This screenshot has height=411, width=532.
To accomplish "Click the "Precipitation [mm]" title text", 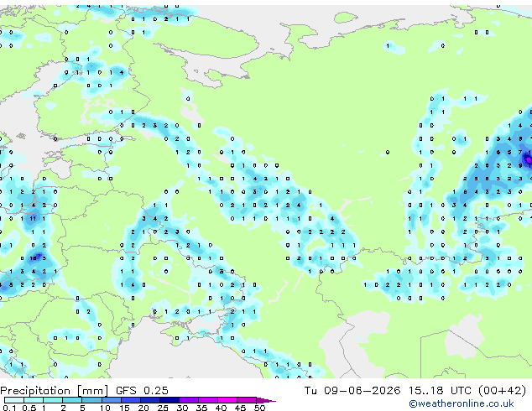I will (55, 391).
